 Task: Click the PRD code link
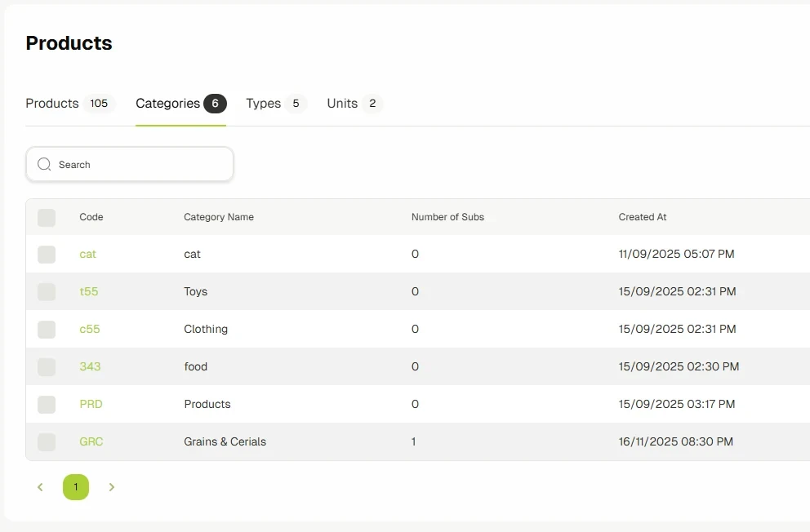click(91, 404)
